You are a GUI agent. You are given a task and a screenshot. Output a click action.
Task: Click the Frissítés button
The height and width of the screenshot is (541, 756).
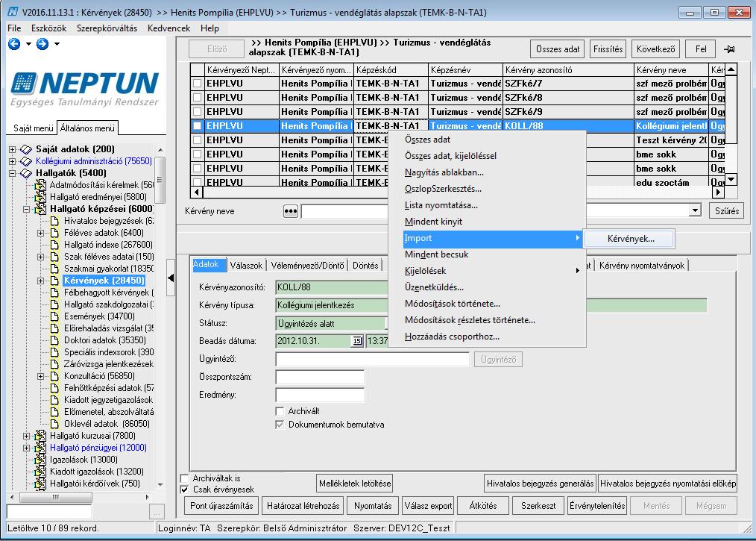[608, 49]
